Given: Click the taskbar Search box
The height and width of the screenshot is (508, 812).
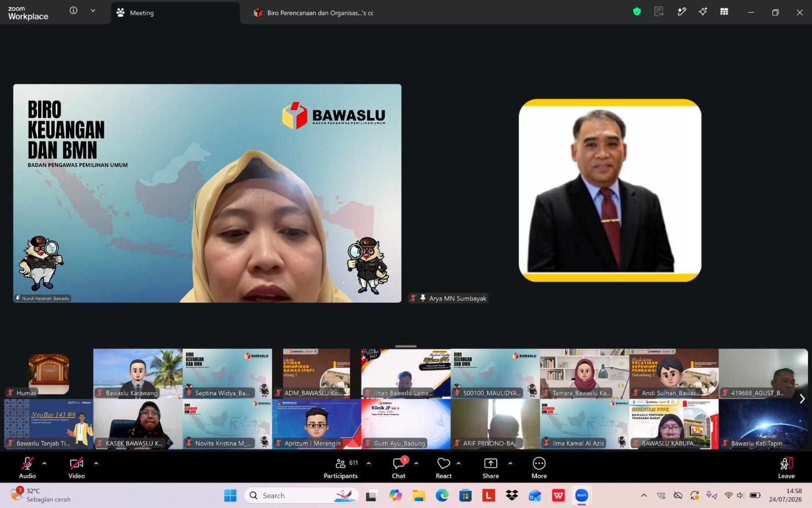Looking at the screenshot, I should [x=301, y=495].
